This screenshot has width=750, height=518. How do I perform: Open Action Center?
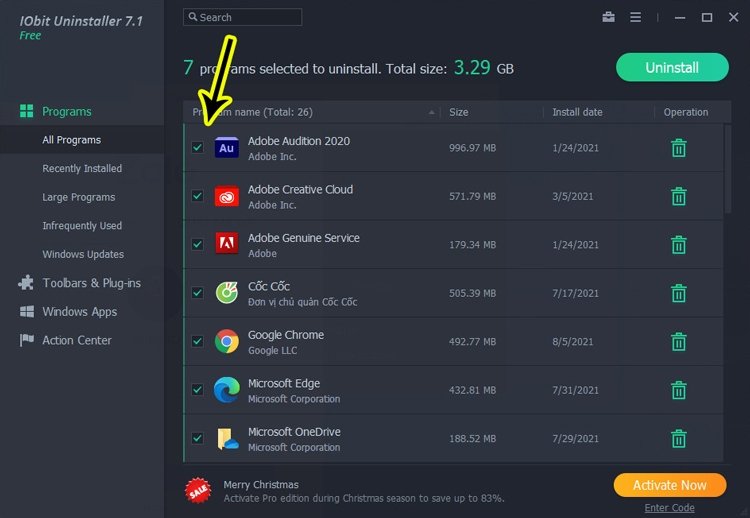point(77,340)
